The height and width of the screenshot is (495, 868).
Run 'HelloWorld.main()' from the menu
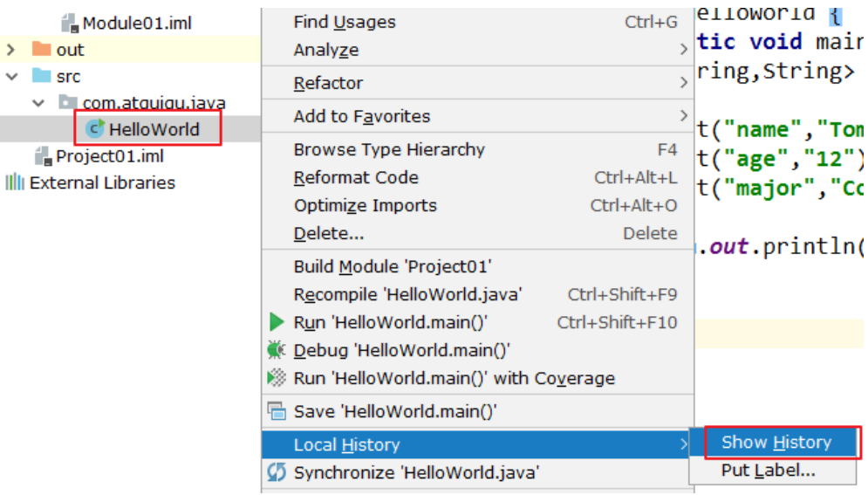click(478, 322)
